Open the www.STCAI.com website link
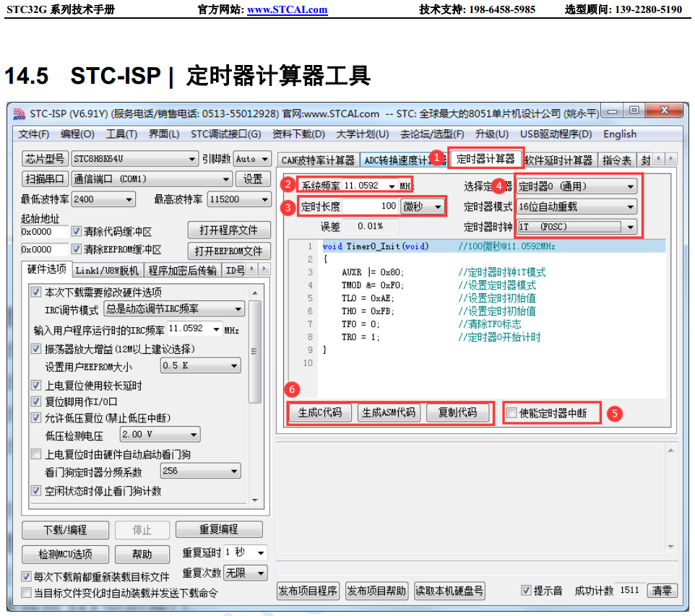Viewport: 695px width, 616px height. [288, 9]
